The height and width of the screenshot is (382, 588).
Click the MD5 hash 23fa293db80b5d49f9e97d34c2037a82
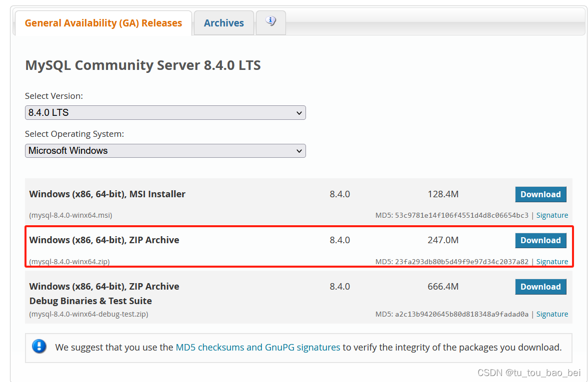[461, 262]
